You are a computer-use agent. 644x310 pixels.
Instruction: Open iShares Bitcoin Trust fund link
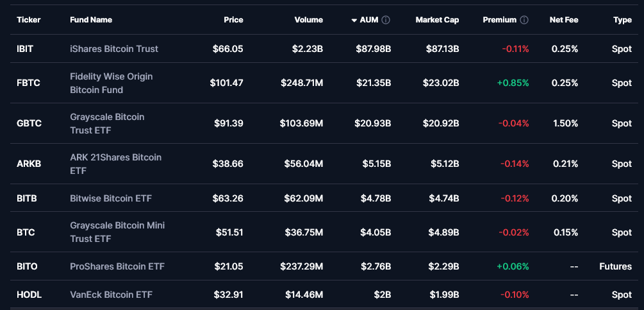click(114, 49)
